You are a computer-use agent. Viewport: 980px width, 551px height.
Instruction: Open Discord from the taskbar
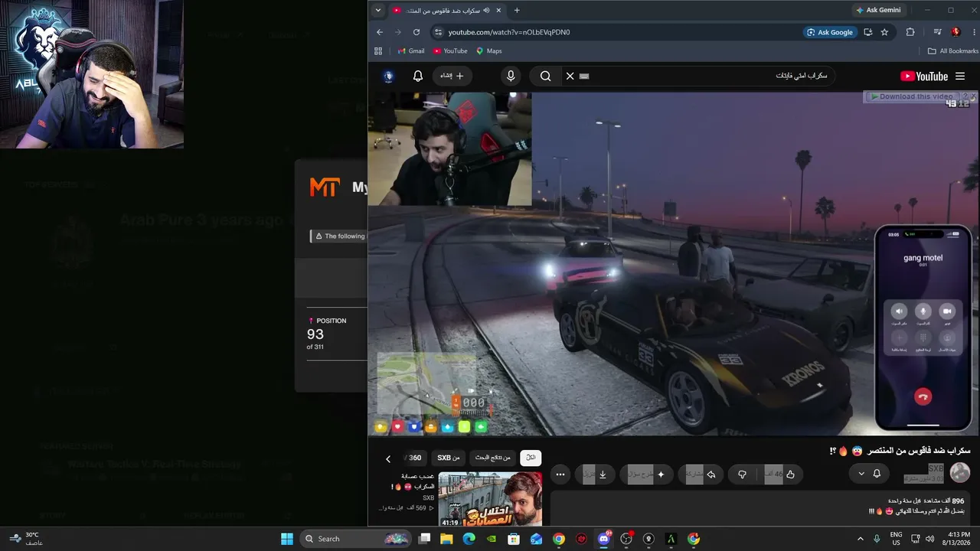tap(604, 539)
